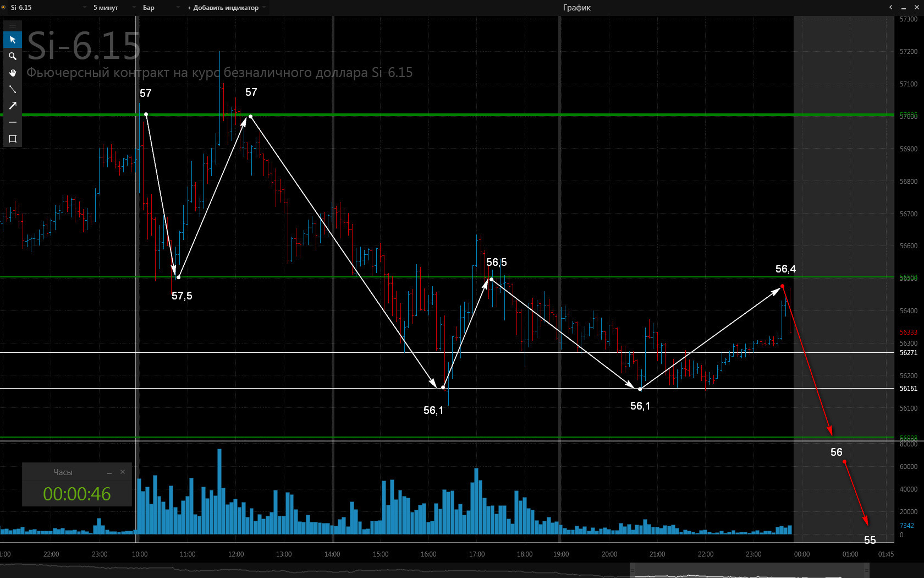Click the 60000 volume axis label

[x=909, y=467]
